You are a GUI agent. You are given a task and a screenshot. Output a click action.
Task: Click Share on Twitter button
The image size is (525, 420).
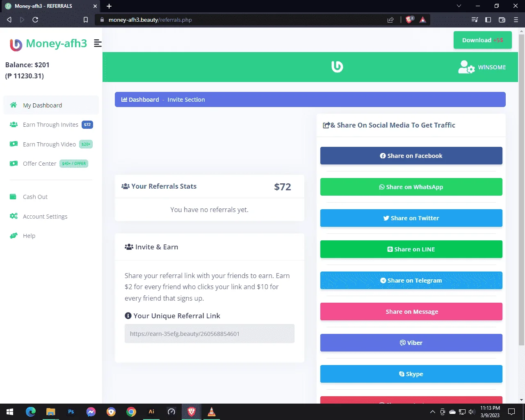click(411, 218)
